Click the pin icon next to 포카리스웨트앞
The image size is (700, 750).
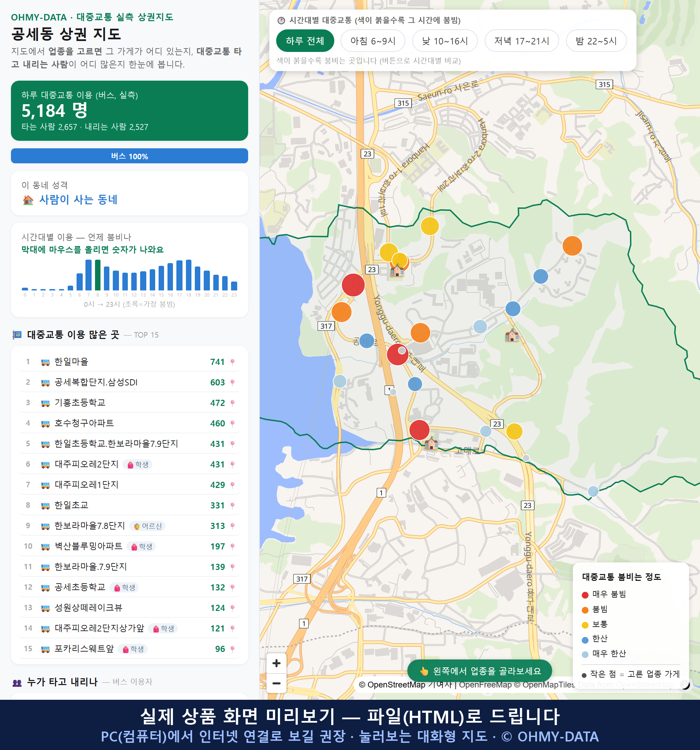(232, 649)
